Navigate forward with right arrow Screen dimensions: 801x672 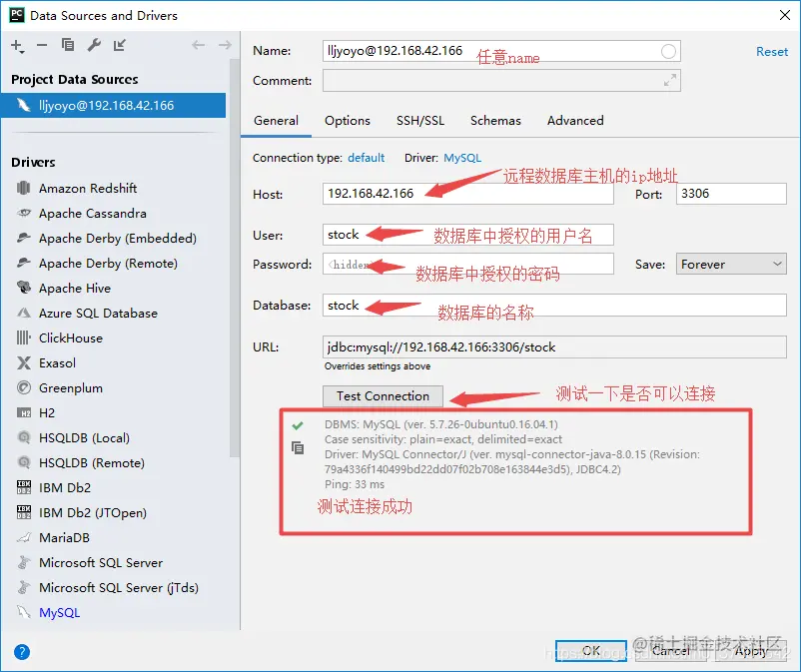(225, 45)
